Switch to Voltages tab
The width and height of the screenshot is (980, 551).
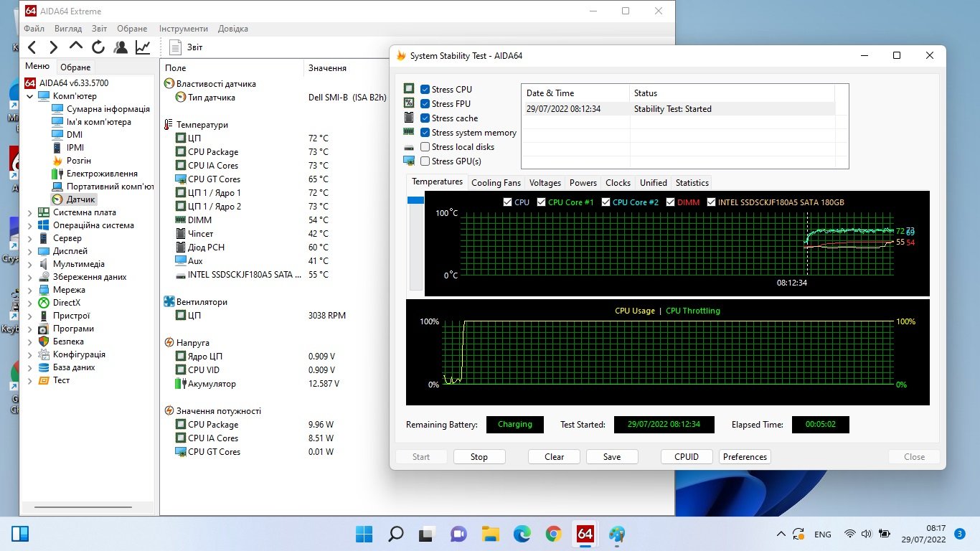[545, 183]
